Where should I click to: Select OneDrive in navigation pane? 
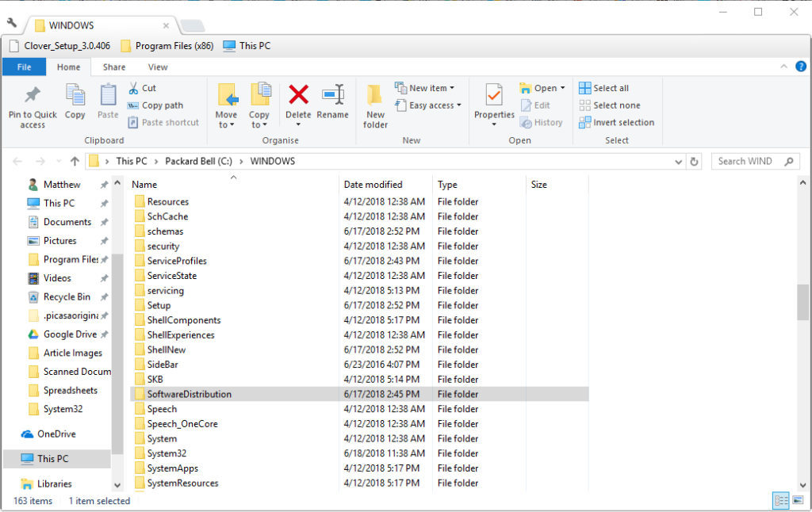click(x=56, y=434)
